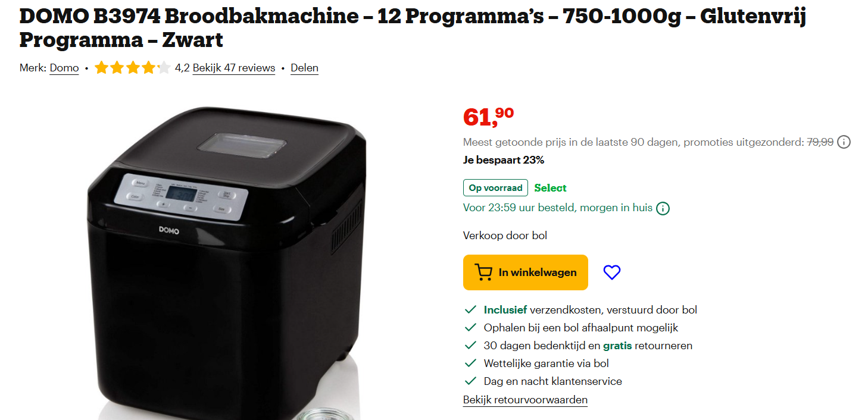Click checkmark beside Wettelijke garantie via bol
Screen dimensions: 868x420
pyautogui.click(x=470, y=363)
